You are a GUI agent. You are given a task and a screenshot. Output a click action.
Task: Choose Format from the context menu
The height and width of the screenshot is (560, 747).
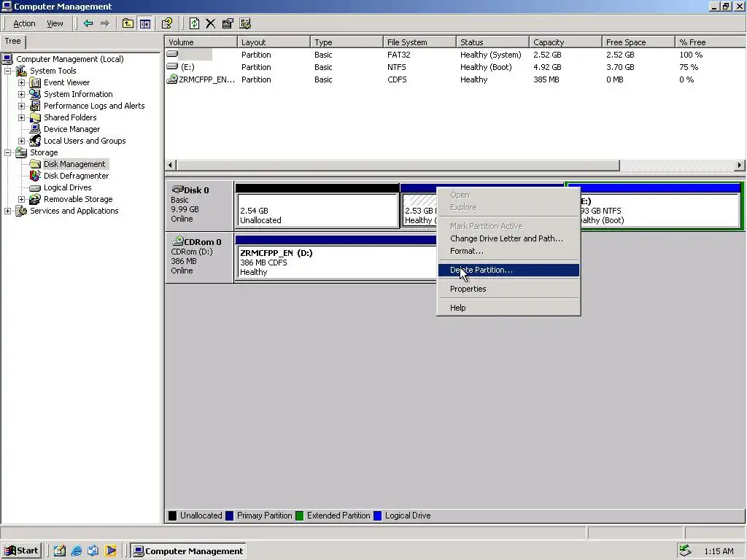508,251
